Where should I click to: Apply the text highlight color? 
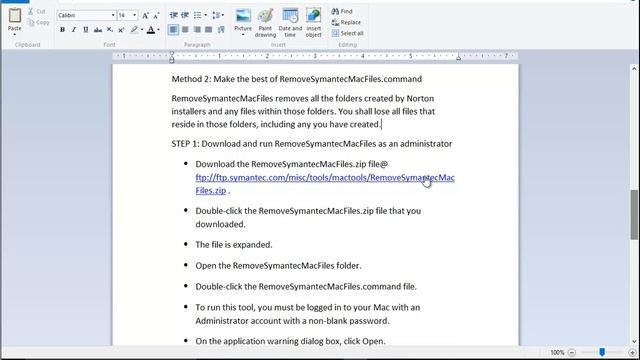(x=134, y=29)
